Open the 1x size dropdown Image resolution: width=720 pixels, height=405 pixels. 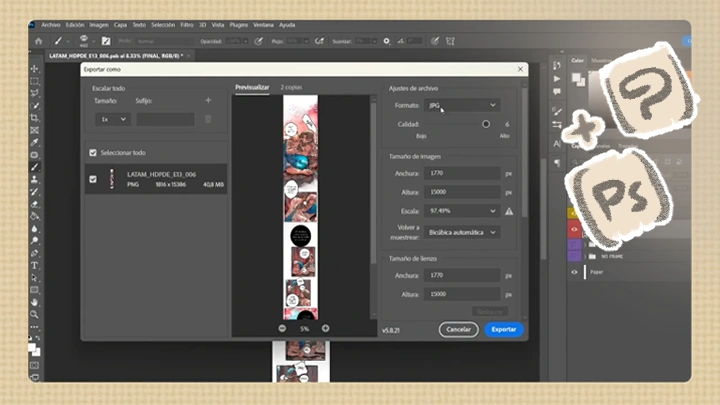click(113, 119)
